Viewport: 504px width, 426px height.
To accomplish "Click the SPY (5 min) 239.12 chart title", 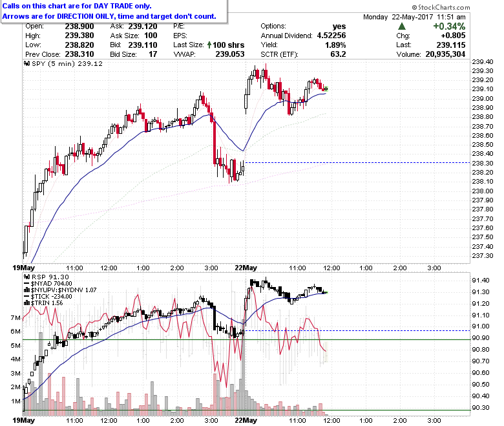I will pyautogui.click(x=67, y=63).
